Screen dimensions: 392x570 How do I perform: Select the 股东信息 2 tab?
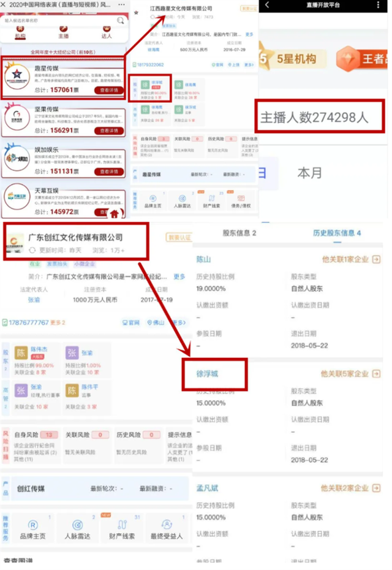coord(239,233)
